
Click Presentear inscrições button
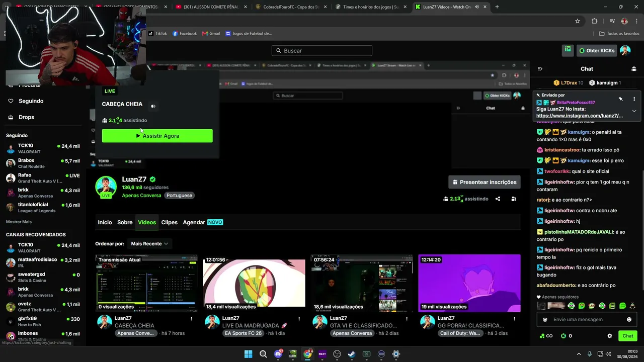click(485, 182)
